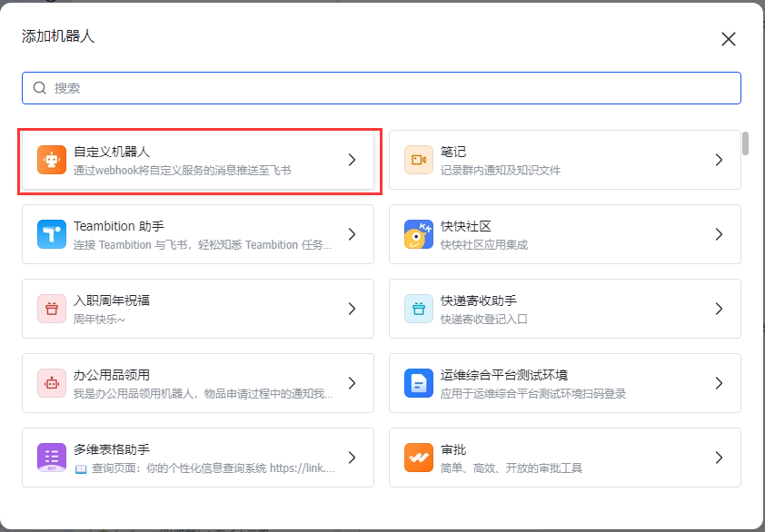
Task: Click description starting 查询页面：你的个性化信息
Action: (205, 468)
